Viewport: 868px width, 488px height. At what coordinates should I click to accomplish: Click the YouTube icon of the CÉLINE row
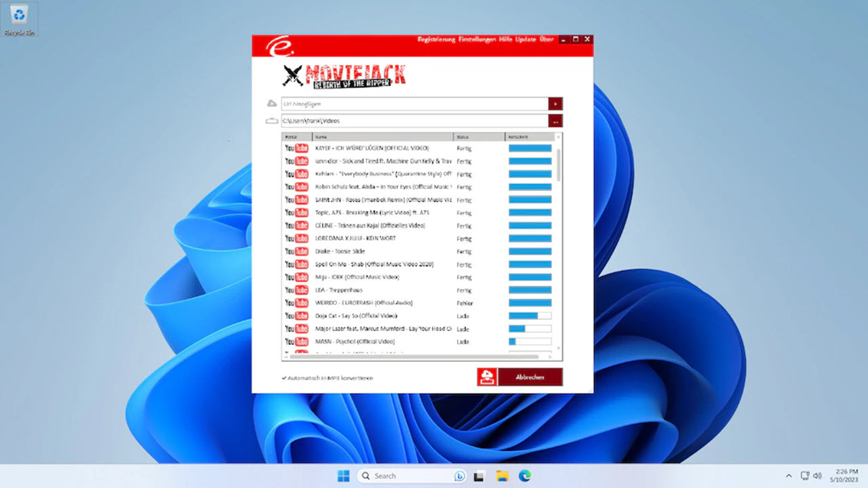point(296,226)
